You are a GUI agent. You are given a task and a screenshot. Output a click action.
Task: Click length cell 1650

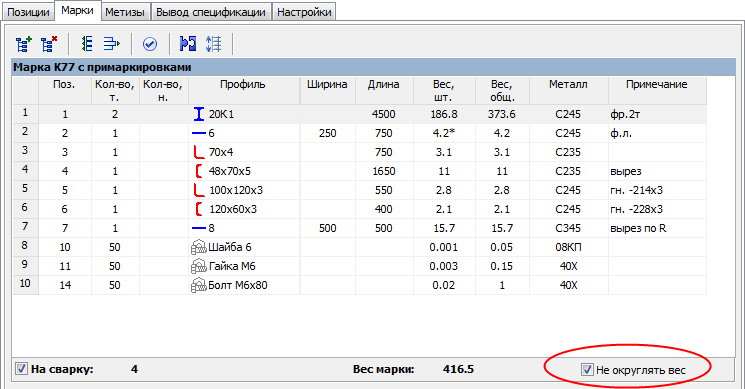click(384, 171)
